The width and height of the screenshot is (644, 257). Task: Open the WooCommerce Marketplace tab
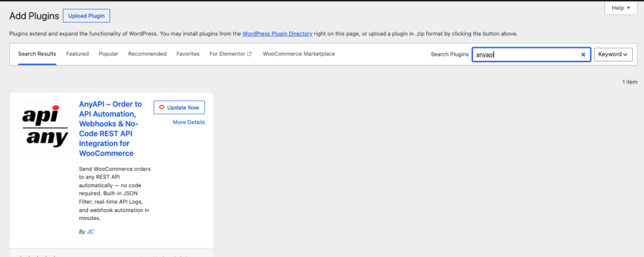(x=299, y=54)
